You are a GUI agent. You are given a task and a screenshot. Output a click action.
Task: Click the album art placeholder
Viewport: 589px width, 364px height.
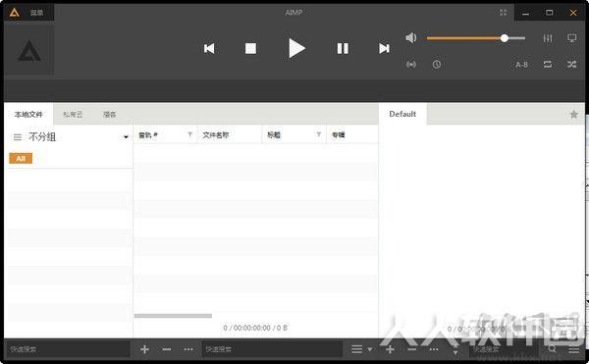(x=28, y=50)
